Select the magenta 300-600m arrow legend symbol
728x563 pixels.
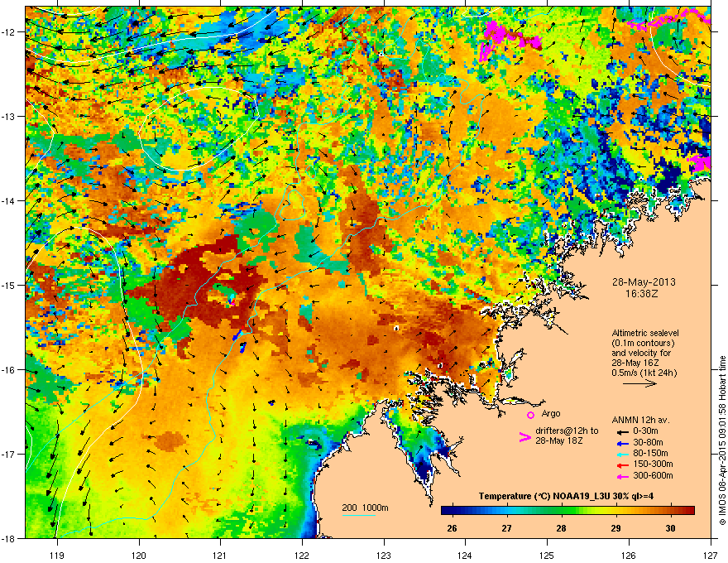point(622,476)
